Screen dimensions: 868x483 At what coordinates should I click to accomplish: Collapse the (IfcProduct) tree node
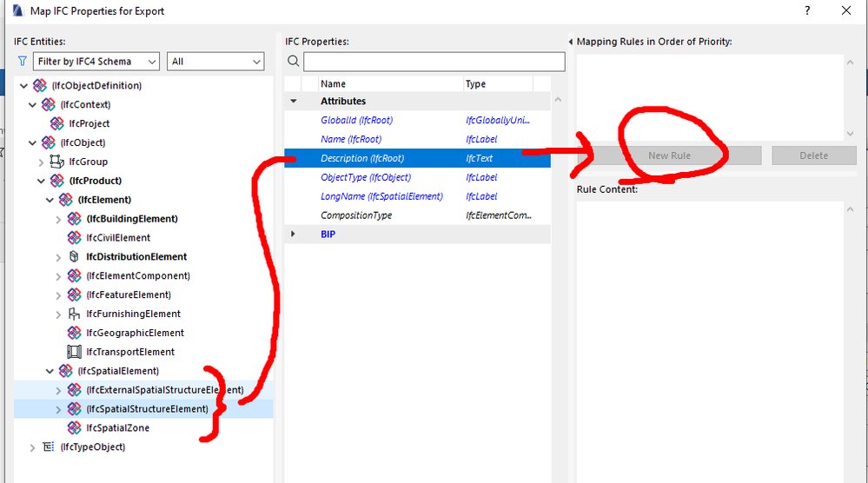pos(41,181)
